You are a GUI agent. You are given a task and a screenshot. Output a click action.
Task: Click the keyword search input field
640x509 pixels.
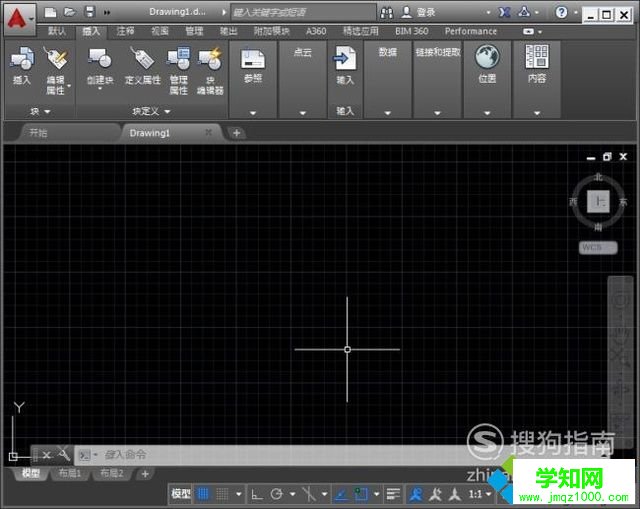click(x=303, y=12)
